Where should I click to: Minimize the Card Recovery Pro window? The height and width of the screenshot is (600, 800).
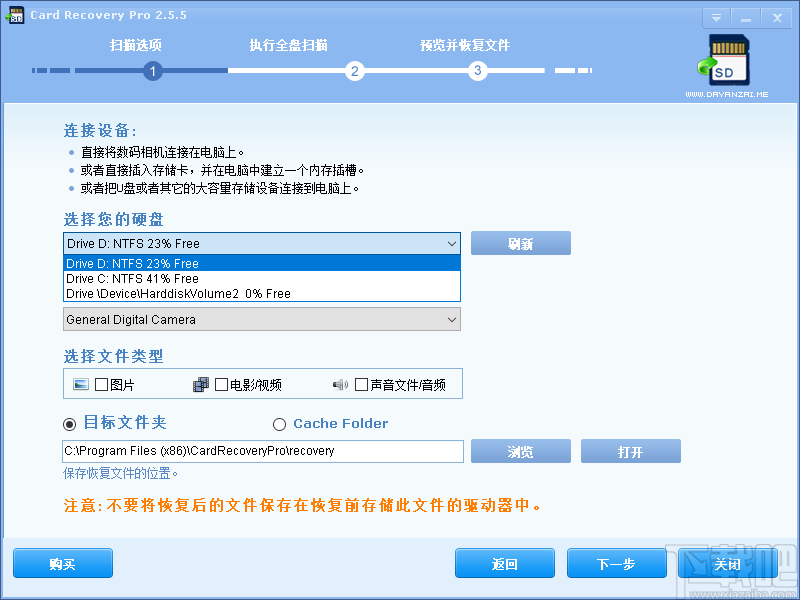coord(746,18)
